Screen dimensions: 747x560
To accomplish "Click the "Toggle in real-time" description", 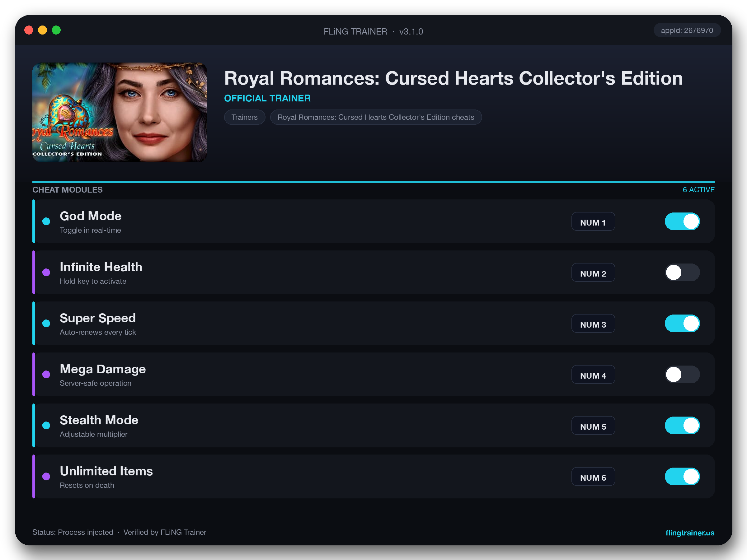I will coord(90,230).
